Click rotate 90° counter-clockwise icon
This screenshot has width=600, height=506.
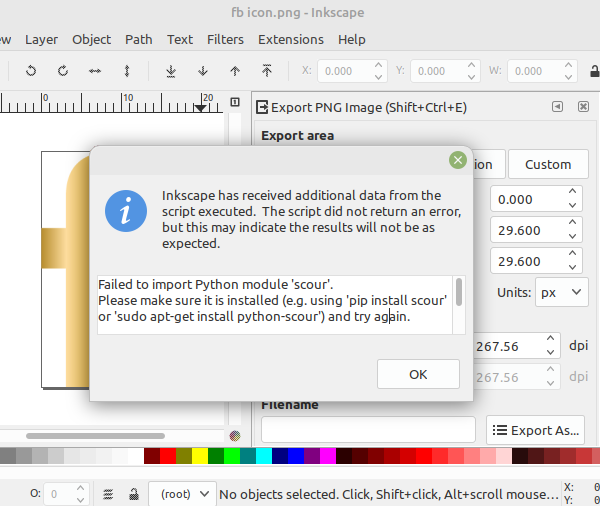coord(31,71)
